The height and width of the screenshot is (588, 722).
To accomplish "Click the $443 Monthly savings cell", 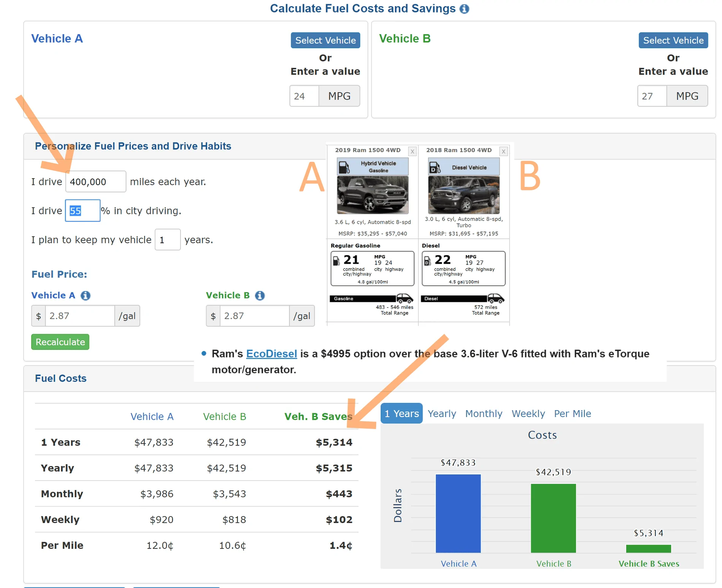I will tap(339, 494).
